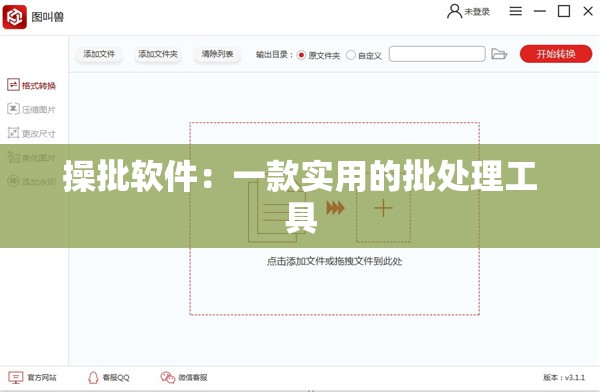Select 原文件夹 output radio option
Screen dimensions: 600x392
(301, 55)
